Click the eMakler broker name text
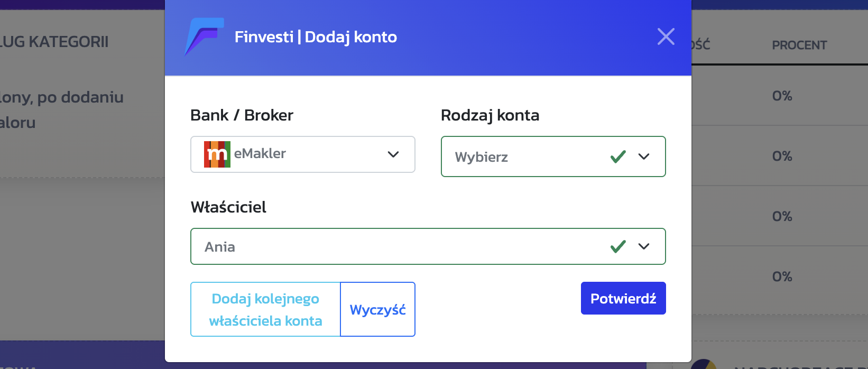 (260, 154)
